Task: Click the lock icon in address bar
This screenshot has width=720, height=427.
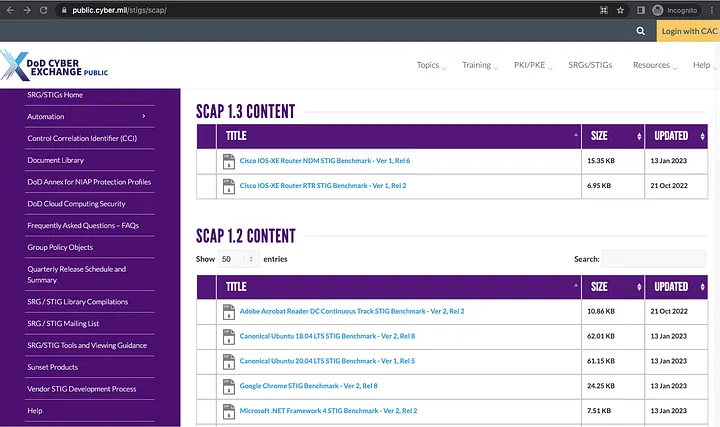Action: 64,10
